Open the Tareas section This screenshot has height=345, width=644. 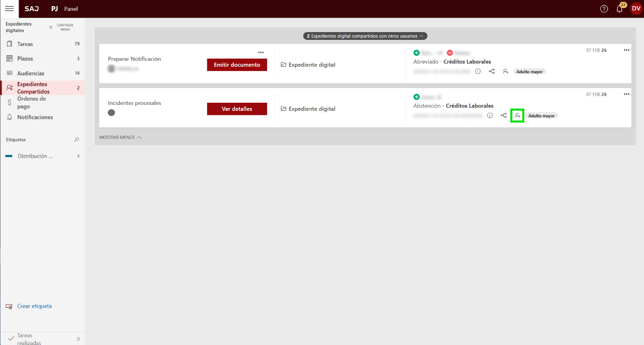[25, 44]
